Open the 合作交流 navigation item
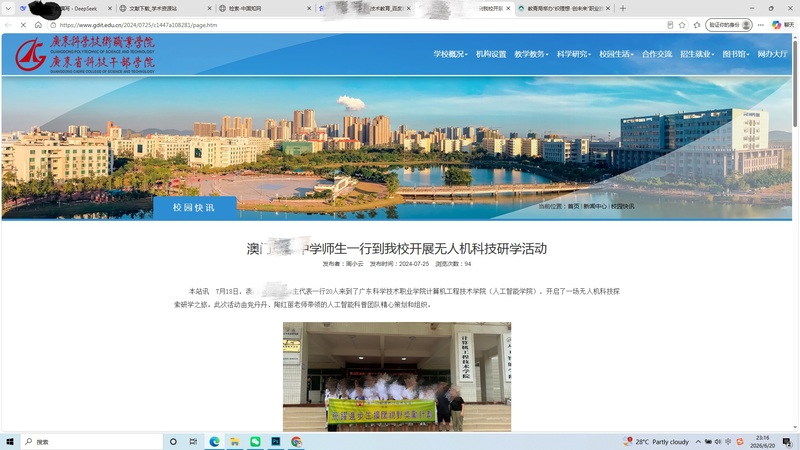The height and width of the screenshot is (450, 800). pyautogui.click(x=657, y=54)
